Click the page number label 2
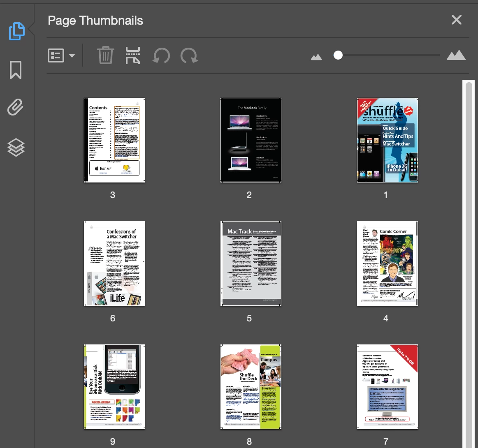 pyautogui.click(x=249, y=195)
